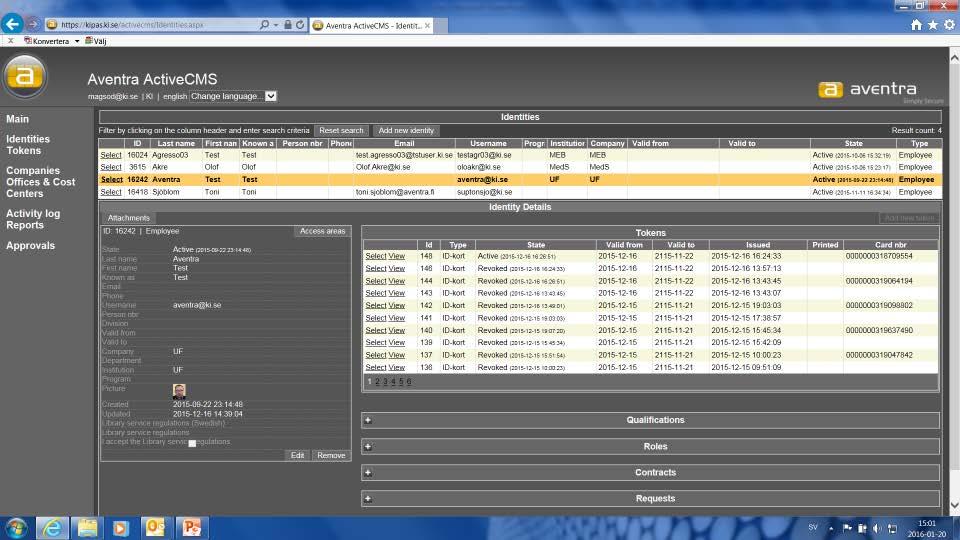
Task: Click the browser forward arrow button
Action: click(x=33, y=24)
